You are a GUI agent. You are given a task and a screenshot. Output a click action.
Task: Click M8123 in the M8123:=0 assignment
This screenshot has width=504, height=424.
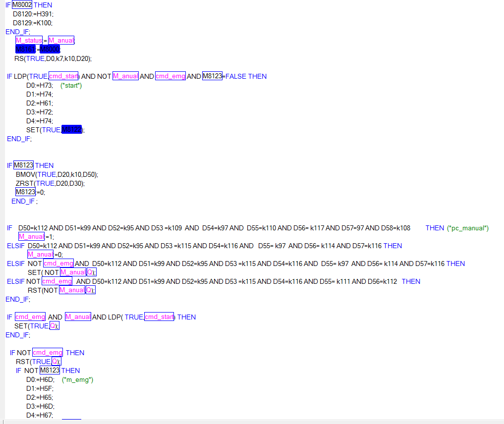(x=25, y=192)
